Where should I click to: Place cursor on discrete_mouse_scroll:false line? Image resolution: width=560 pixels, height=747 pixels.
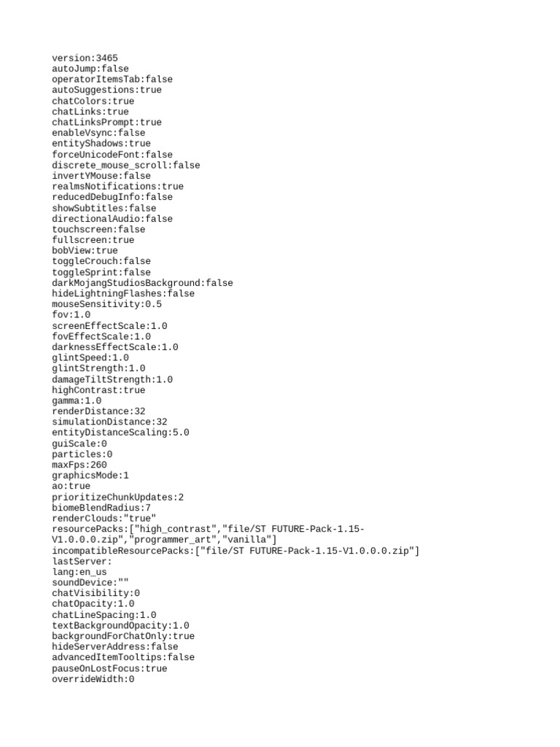tap(125, 166)
